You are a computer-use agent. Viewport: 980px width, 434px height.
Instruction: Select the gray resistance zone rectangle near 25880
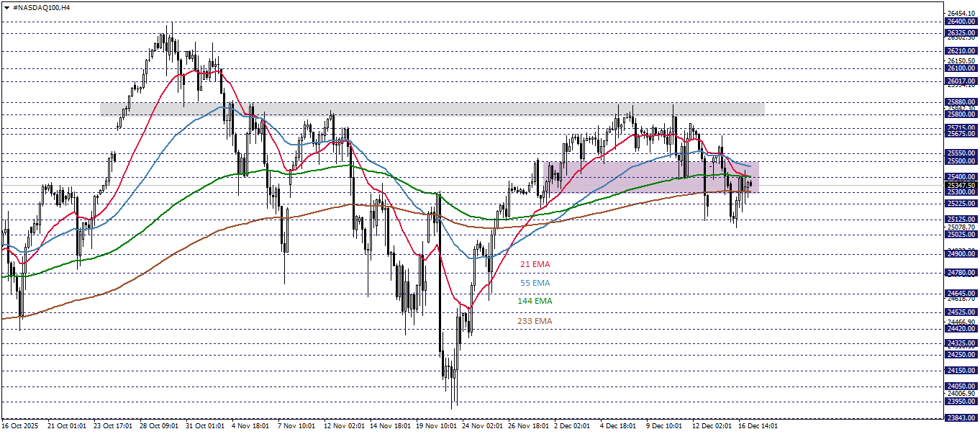(x=432, y=109)
